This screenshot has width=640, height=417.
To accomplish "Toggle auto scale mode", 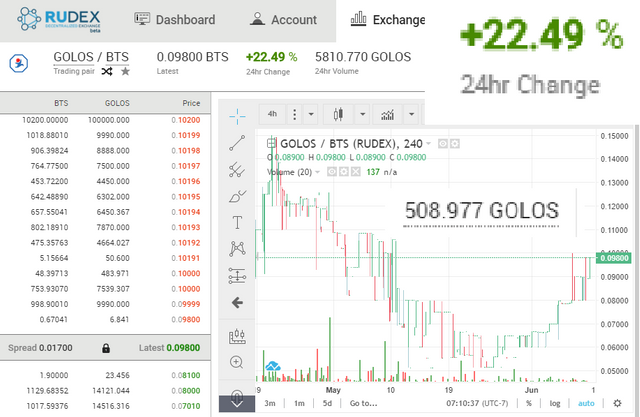I will (586, 404).
